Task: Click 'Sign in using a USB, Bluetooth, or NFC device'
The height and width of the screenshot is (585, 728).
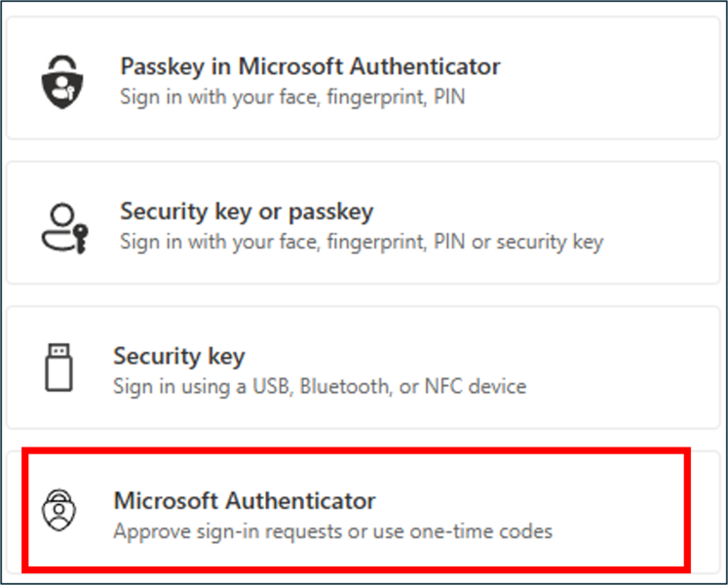Action: pyautogui.click(x=320, y=386)
